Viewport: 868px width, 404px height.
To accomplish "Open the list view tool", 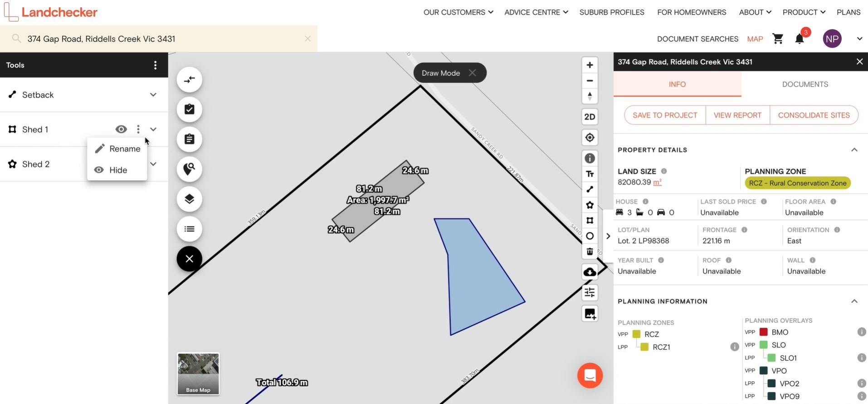I will [189, 229].
